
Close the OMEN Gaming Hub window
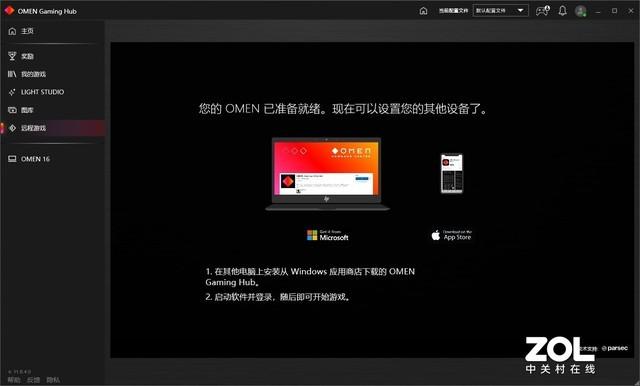pos(631,11)
